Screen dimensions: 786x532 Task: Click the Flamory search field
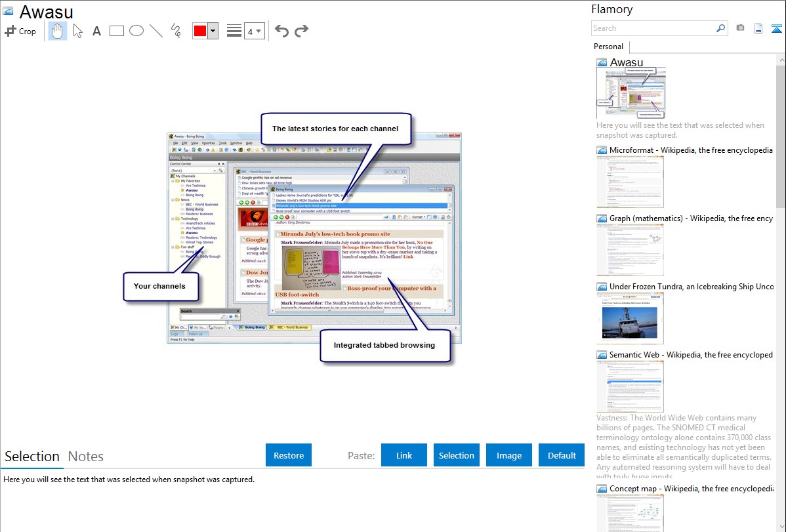653,28
